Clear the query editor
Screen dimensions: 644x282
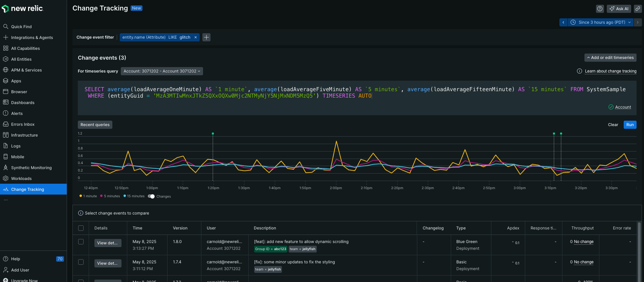[x=613, y=125]
